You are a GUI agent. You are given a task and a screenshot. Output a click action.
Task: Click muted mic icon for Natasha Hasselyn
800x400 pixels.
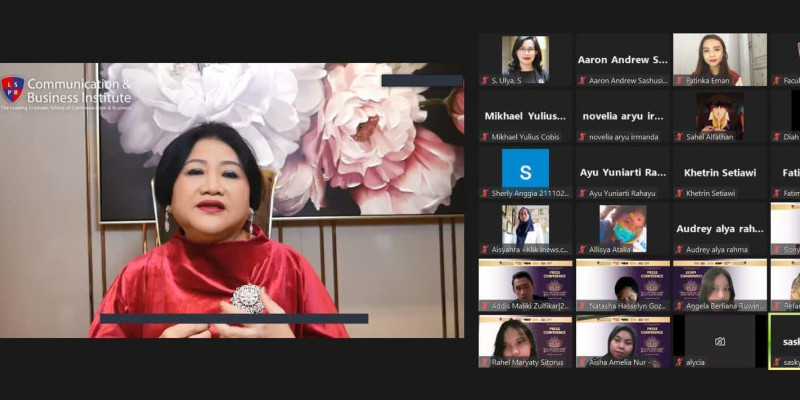point(582,306)
